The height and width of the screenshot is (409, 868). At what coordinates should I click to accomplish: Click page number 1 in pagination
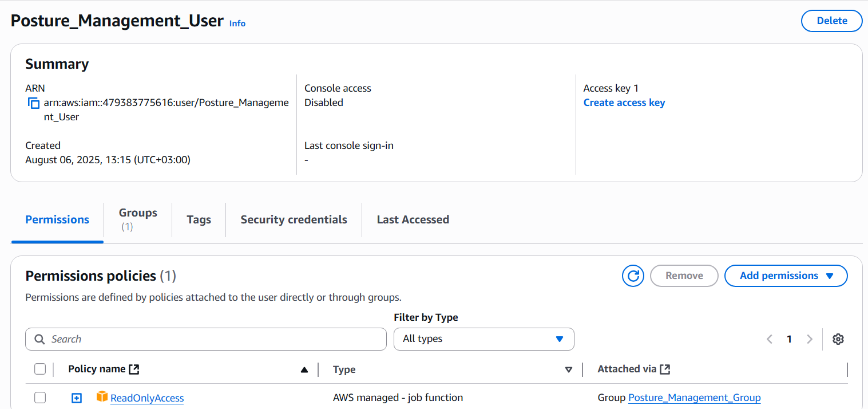pos(789,339)
